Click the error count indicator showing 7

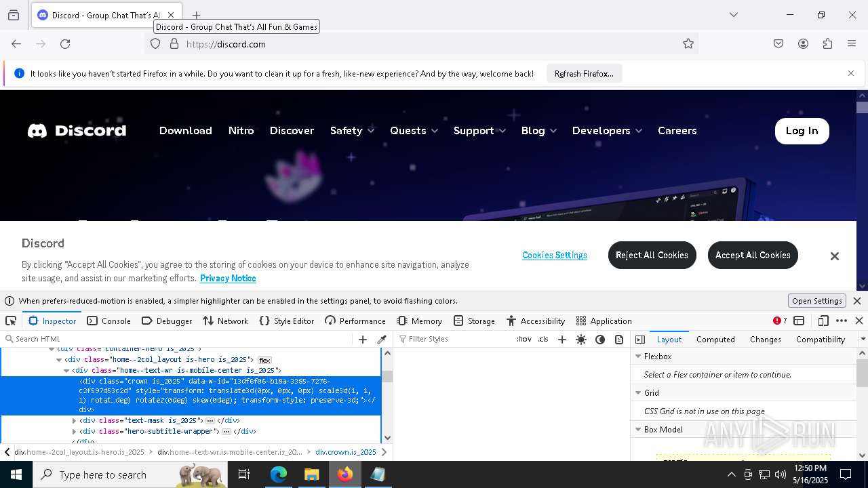coord(780,321)
